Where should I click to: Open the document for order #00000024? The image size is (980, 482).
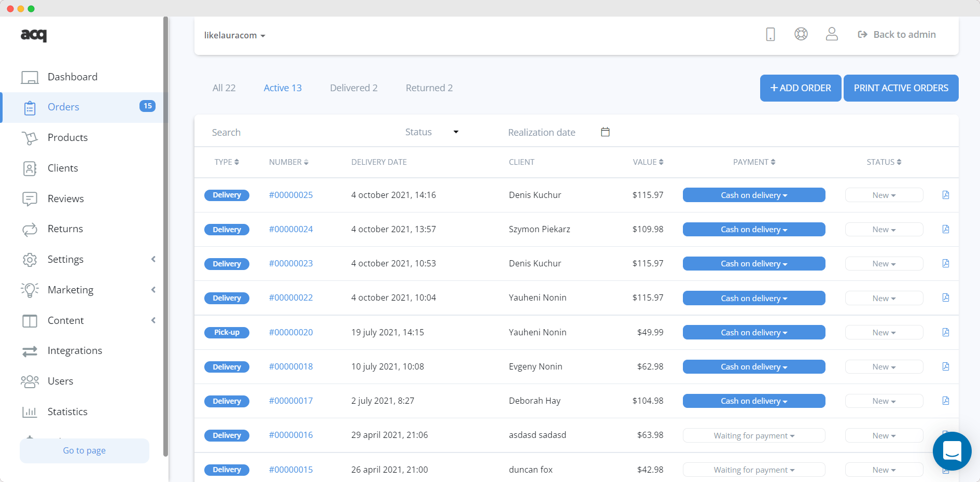pos(946,229)
